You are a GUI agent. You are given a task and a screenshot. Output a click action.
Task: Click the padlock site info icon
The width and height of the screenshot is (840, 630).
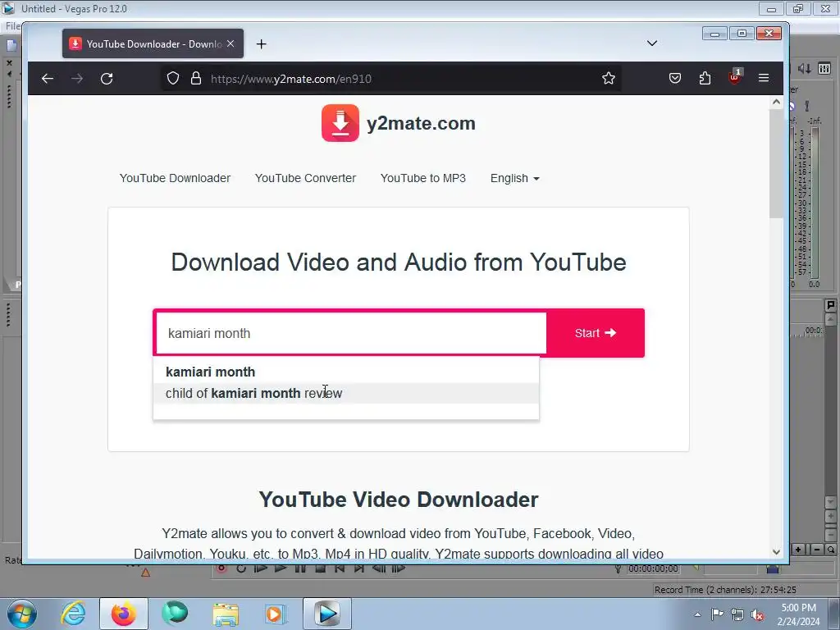[x=196, y=79]
